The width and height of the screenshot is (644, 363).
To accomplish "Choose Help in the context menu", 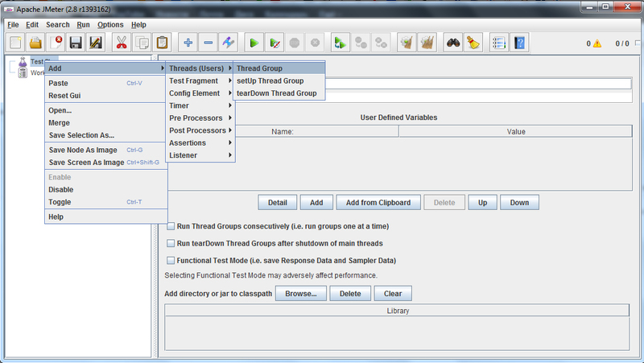I will click(x=105, y=217).
